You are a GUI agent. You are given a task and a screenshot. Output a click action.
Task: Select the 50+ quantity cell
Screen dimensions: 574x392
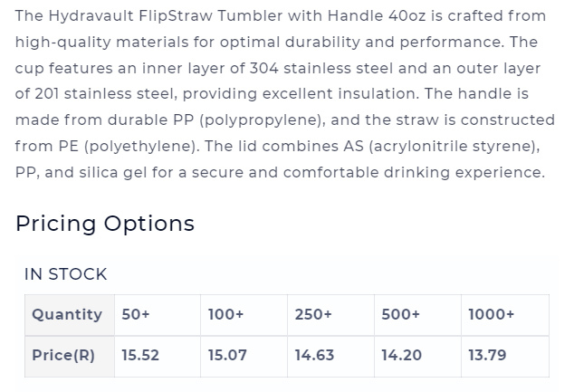(158, 315)
